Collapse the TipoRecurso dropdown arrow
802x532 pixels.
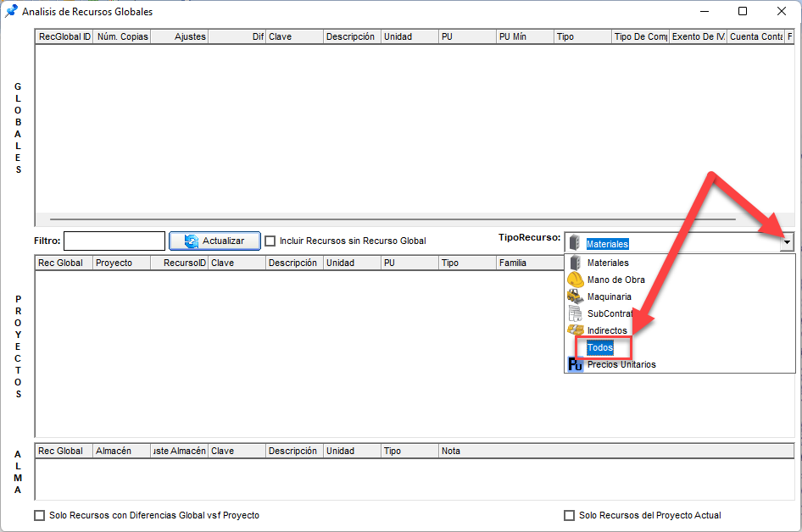point(787,243)
